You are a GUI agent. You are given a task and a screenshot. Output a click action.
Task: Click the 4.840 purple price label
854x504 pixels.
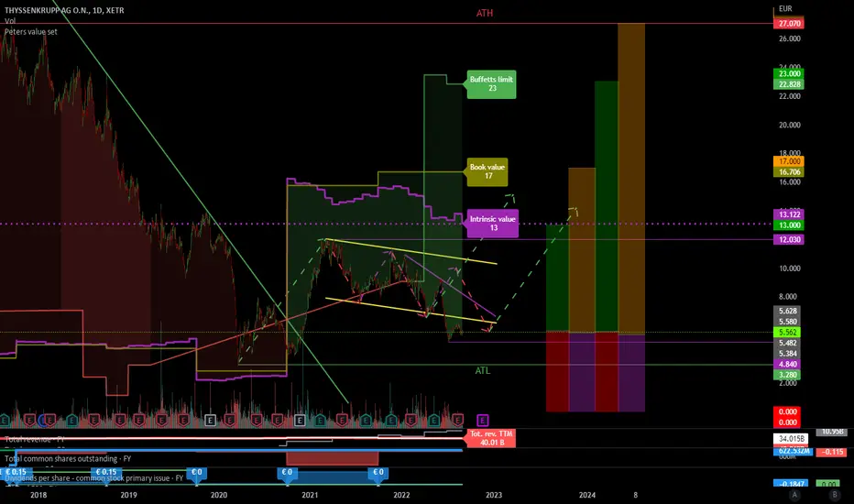coord(787,364)
